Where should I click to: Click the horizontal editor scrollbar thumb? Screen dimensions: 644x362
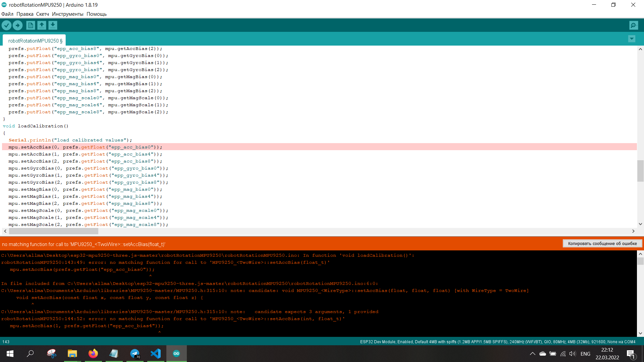point(54,231)
